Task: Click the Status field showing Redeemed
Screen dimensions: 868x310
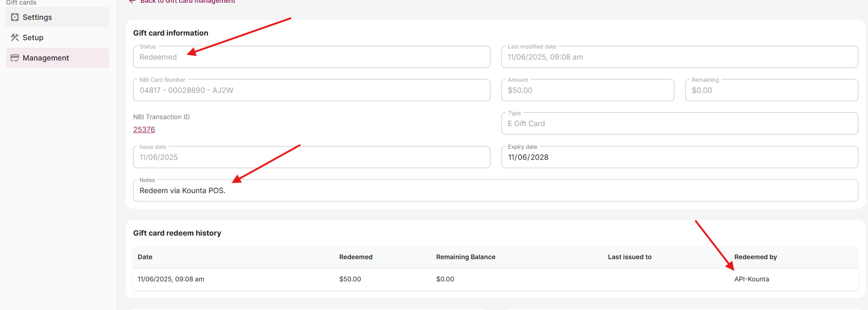Action: (x=311, y=57)
